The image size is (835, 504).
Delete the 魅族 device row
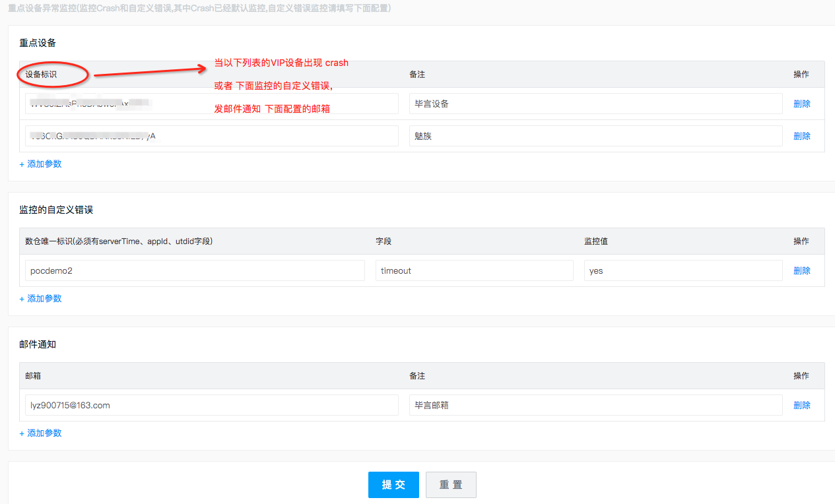point(801,136)
